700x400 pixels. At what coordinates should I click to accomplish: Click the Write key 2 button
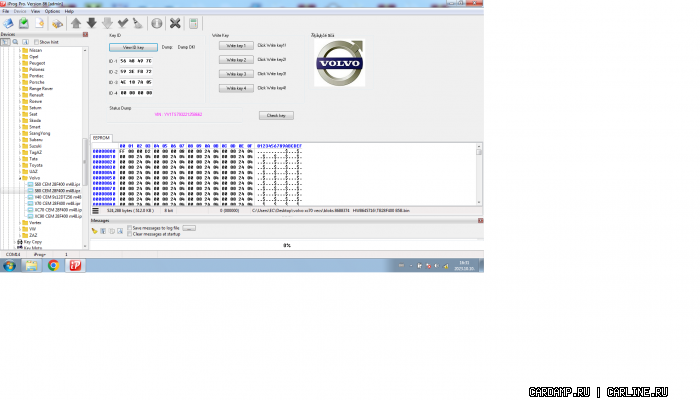pyautogui.click(x=236, y=60)
